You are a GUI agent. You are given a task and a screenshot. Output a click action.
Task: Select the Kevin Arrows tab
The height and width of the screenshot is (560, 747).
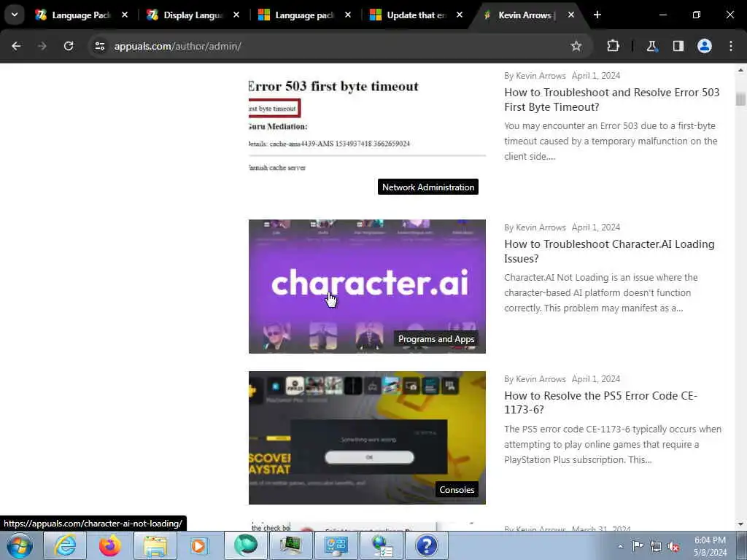pos(524,15)
